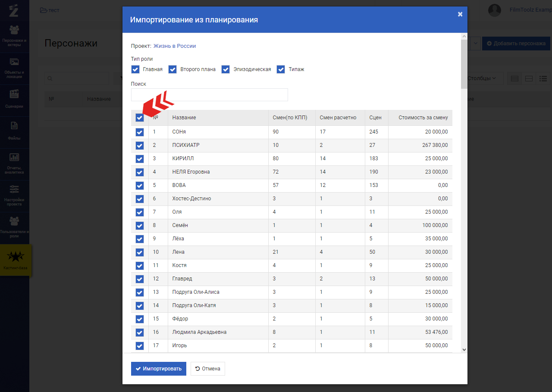This screenshot has height=392, width=552.
Task: Open dropdown arrow beside Добавить персонажа
Action: (x=476, y=43)
